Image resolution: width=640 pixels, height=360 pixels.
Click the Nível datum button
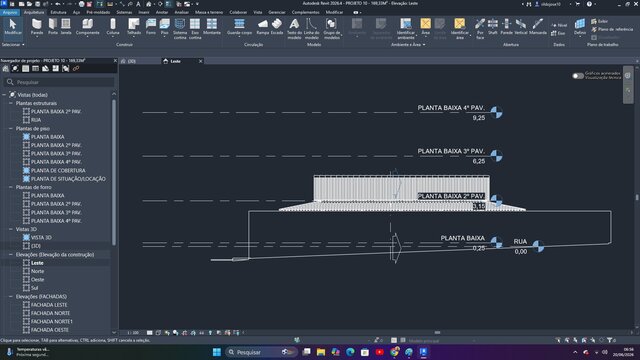tap(559, 25)
